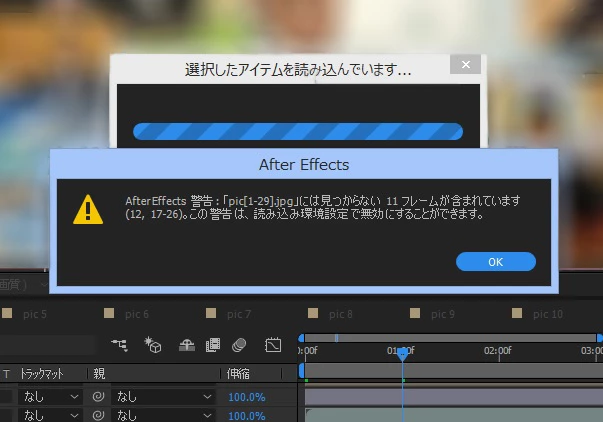Enable Draft 3D mode icon
The image size is (603, 422).
coord(152,345)
